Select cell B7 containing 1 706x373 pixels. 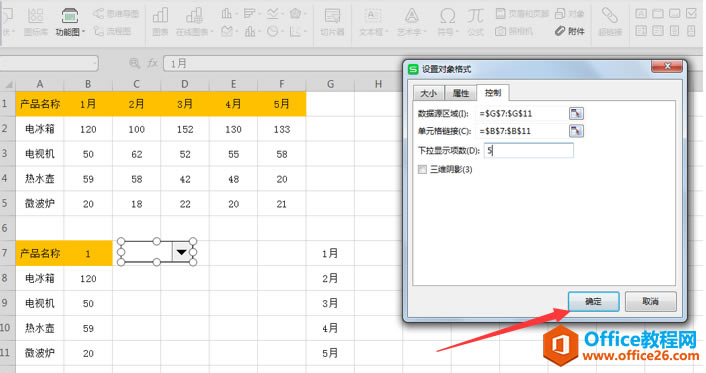88,253
